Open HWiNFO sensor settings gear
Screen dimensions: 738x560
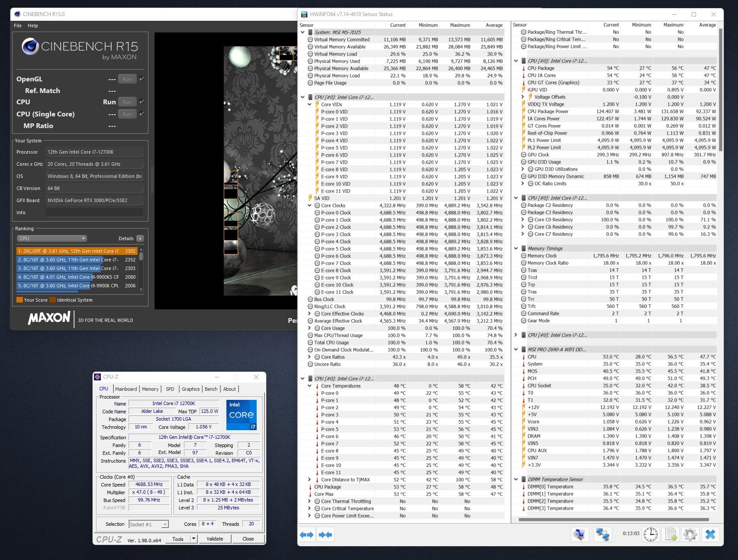click(x=690, y=534)
